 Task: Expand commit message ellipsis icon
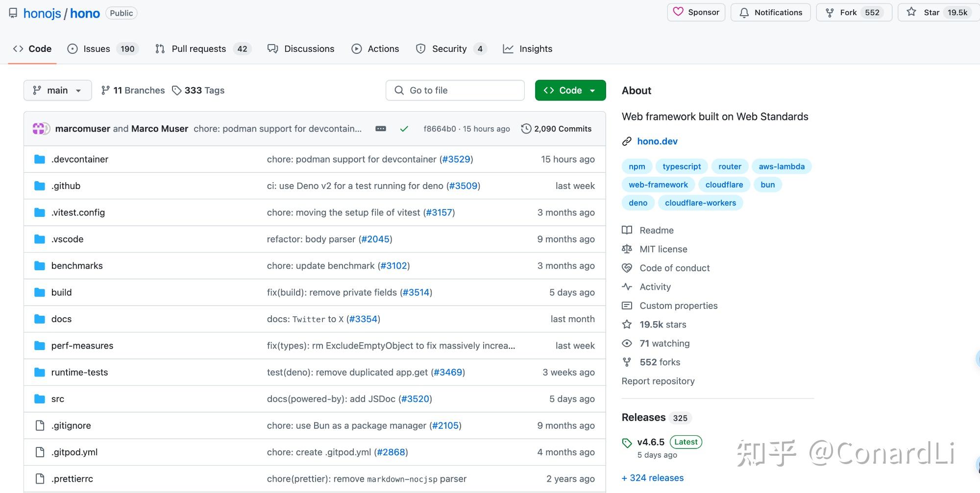pyautogui.click(x=380, y=129)
